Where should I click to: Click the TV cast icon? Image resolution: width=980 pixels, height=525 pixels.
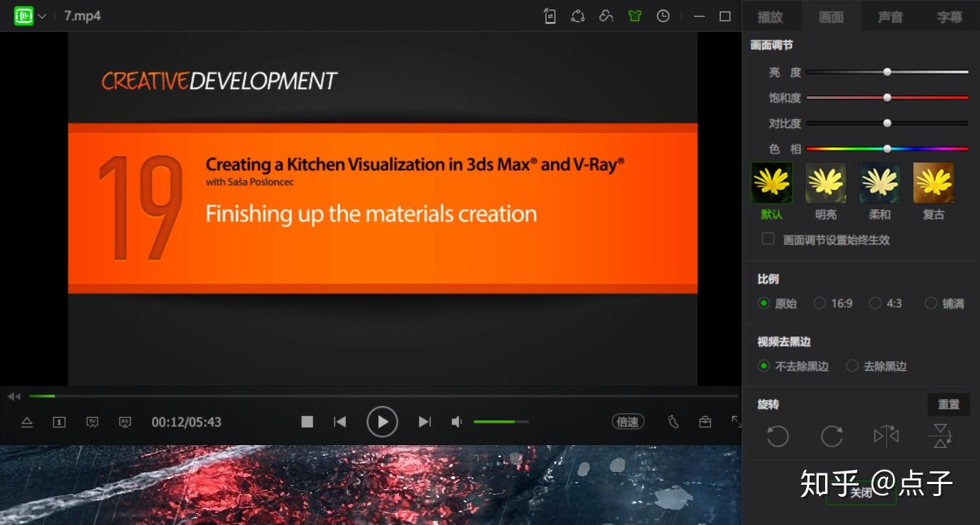click(92, 422)
